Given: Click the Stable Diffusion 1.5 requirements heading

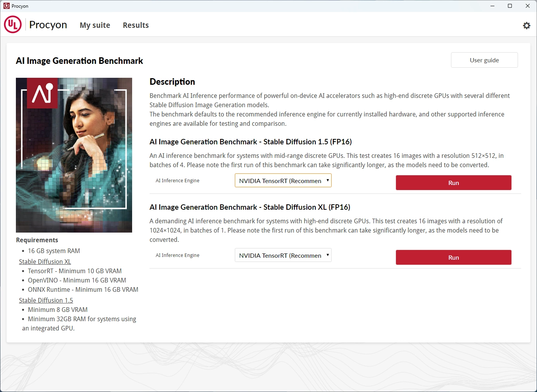Looking at the screenshot, I should 46,300.
